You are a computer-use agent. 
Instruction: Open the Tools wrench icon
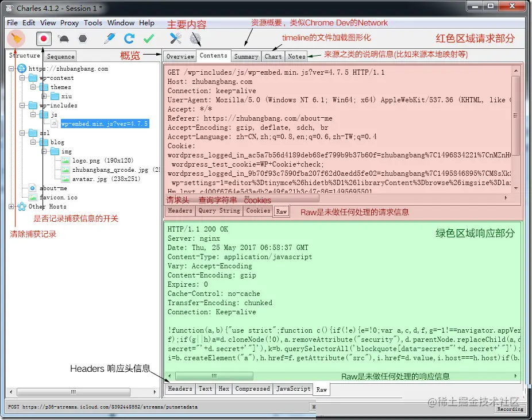[x=175, y=38]
